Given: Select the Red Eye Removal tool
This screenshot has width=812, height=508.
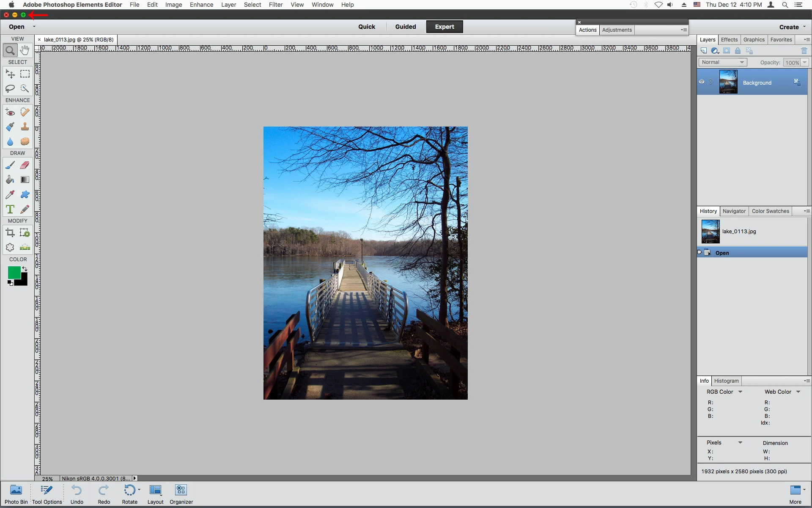Looking at the screenshot, I should 10,112.
